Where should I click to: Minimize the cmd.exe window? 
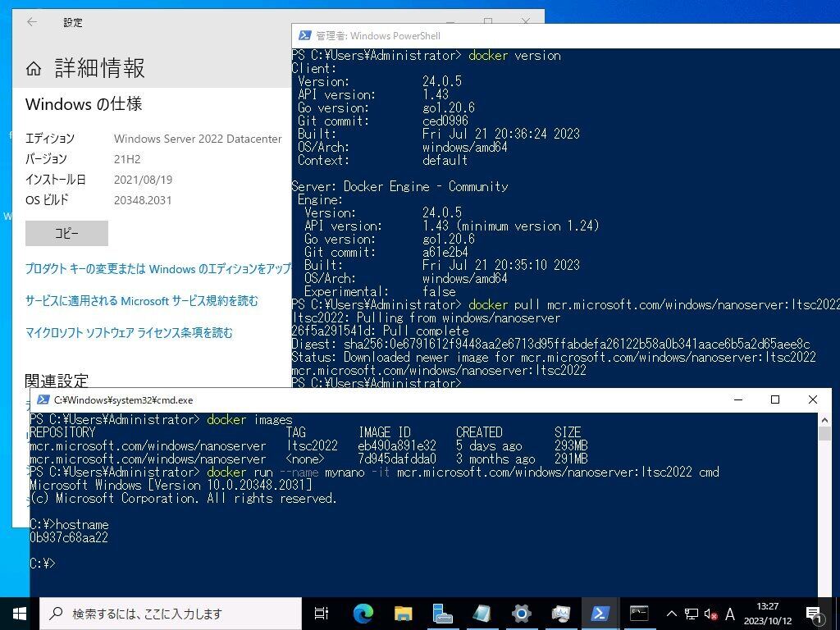(x=737, y=399)
